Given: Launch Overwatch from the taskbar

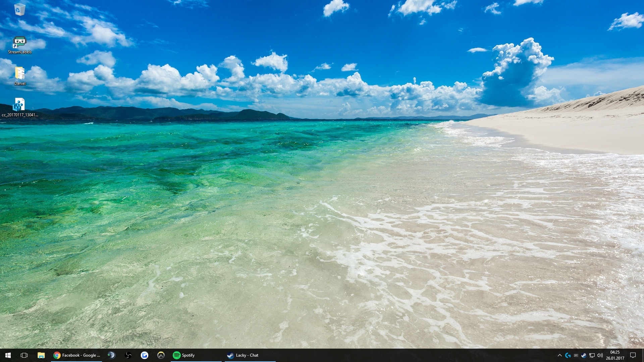Looking at the screenshot, I should point(161,355).
